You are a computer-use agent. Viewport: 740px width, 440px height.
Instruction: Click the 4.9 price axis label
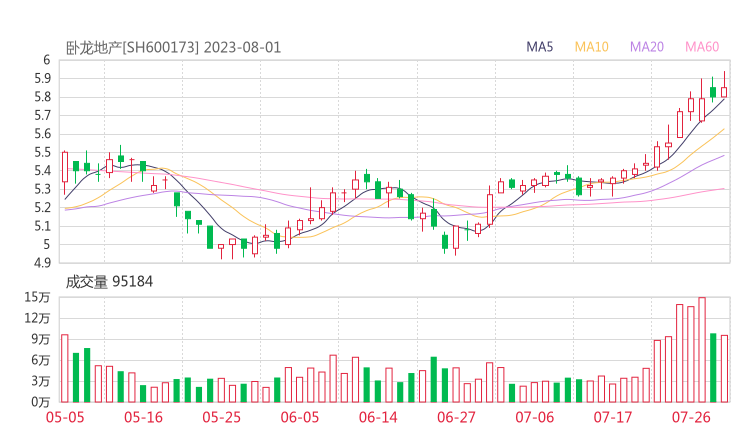[42, 262]
